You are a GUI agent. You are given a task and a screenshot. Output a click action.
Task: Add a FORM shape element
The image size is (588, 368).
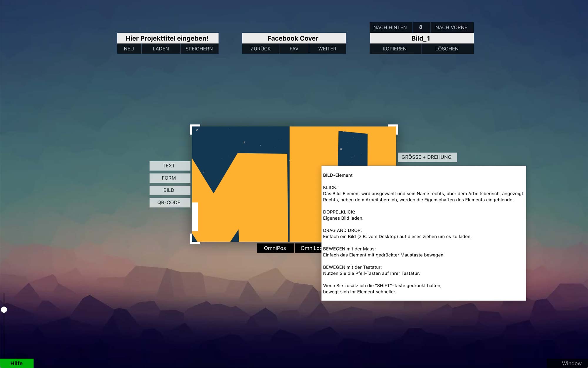[x=169, y=178]
